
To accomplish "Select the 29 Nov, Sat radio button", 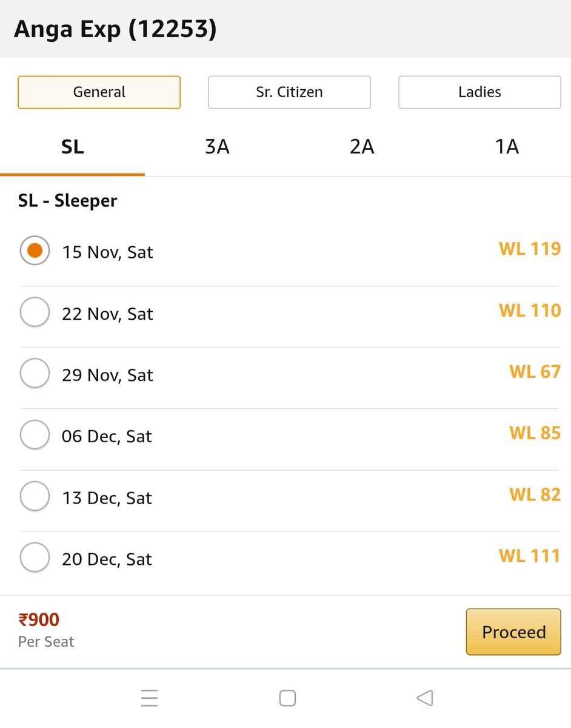I will pyautogui.click(x=35, y=373).
